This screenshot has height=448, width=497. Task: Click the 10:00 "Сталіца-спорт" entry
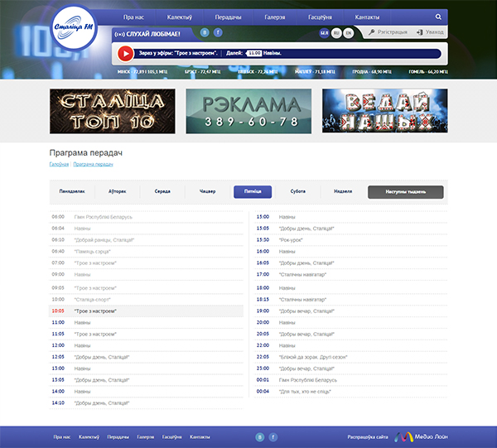[x=146, y=300]
